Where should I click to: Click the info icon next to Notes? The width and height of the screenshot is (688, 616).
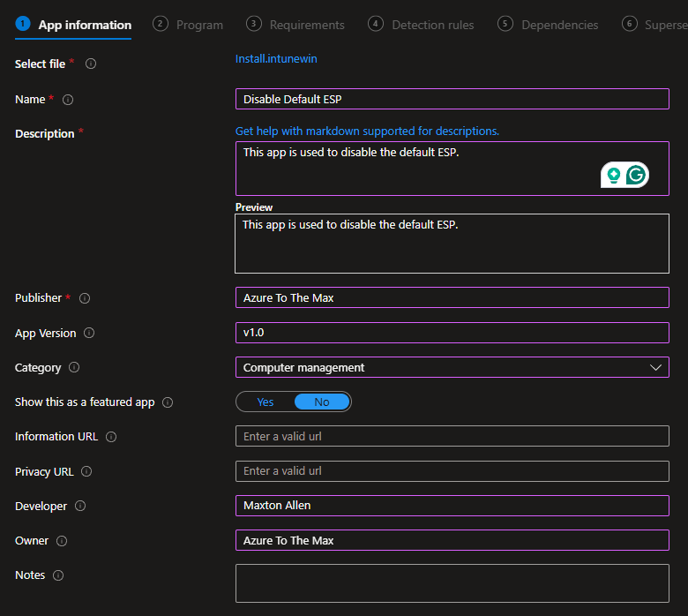pos(58,575)
